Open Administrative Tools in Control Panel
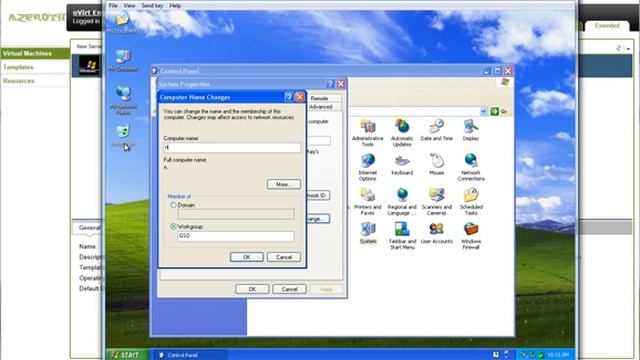 pos(367,132)
